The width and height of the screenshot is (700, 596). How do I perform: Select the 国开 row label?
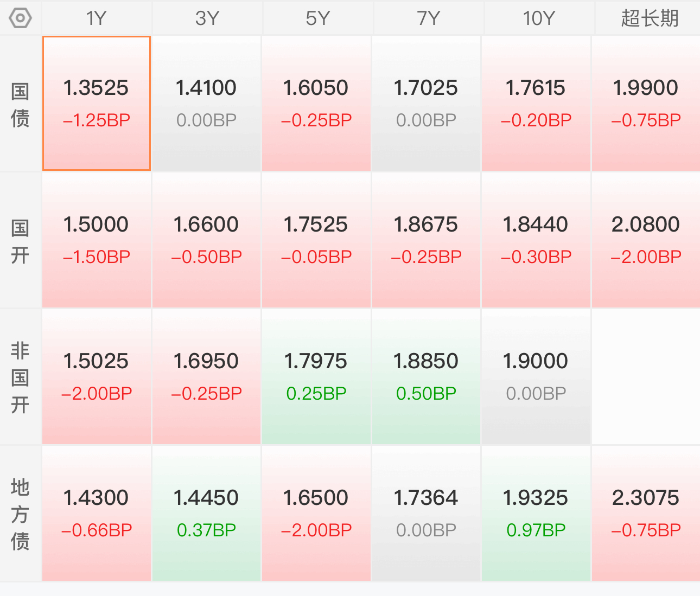coord(20,241)
